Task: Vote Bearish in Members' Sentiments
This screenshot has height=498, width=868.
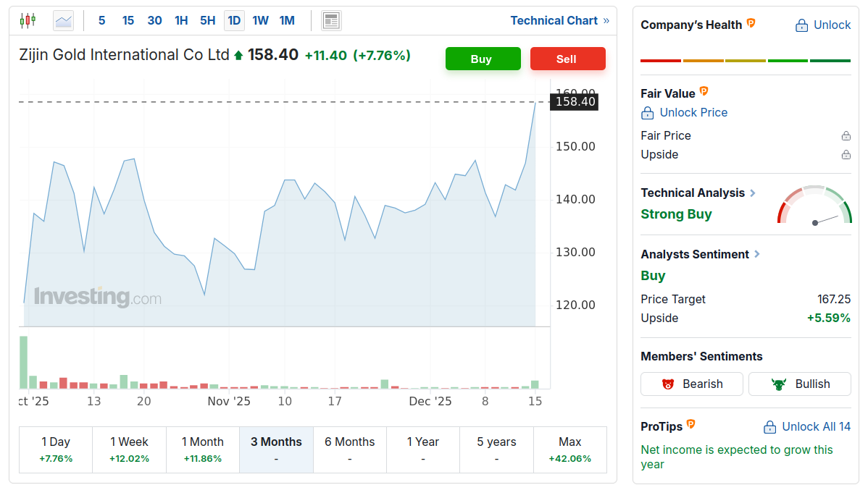Action: [692, 384]
